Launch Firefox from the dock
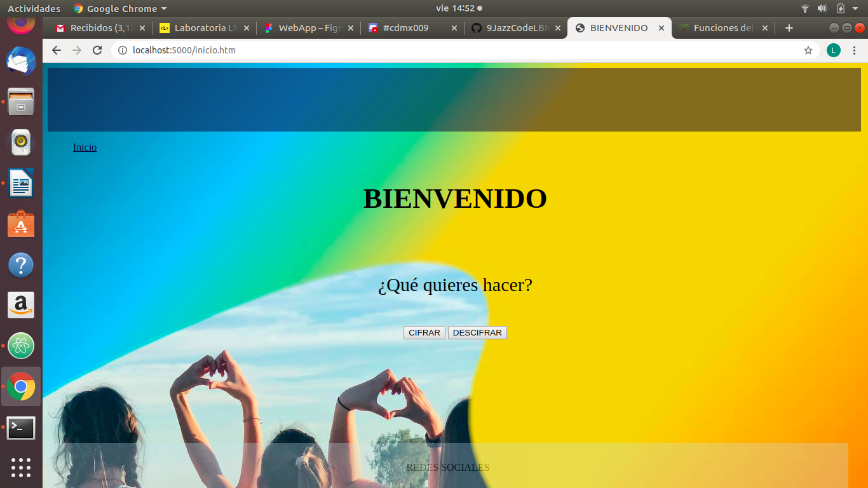 click(x=21, y=24)
